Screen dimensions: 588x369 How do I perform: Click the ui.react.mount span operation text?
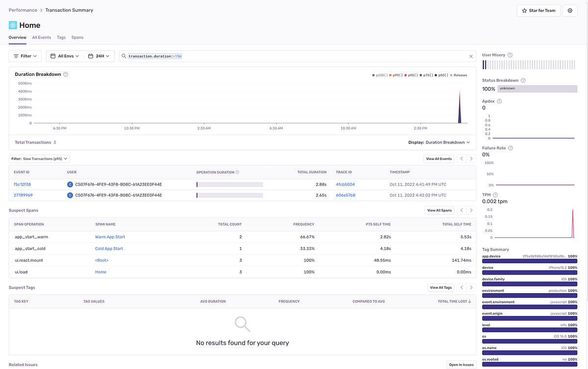pos(29,260)
